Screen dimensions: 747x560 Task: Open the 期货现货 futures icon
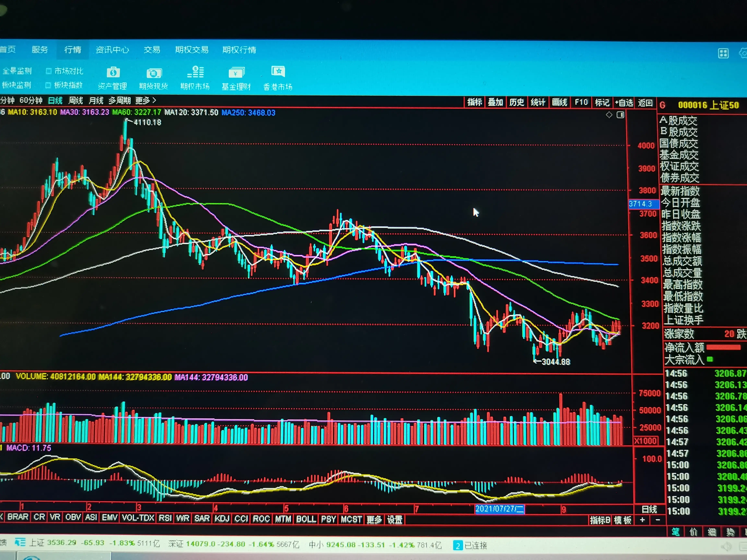click(x=154, y=73)
